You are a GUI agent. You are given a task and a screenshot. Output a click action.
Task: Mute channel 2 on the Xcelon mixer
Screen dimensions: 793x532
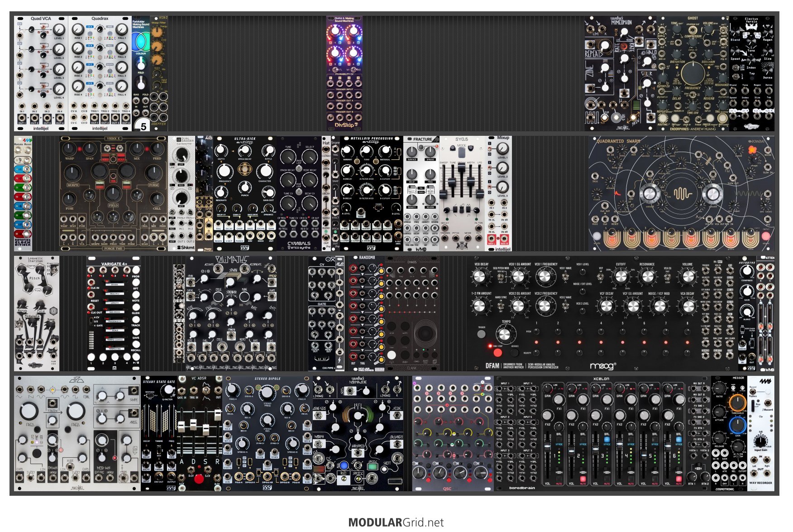pos(583,478)
